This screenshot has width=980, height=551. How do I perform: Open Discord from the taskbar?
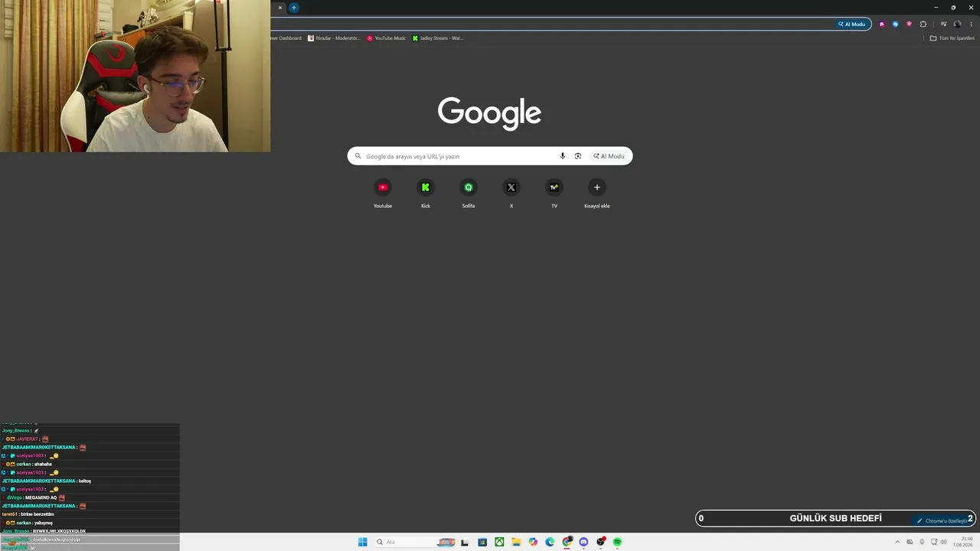583,542
